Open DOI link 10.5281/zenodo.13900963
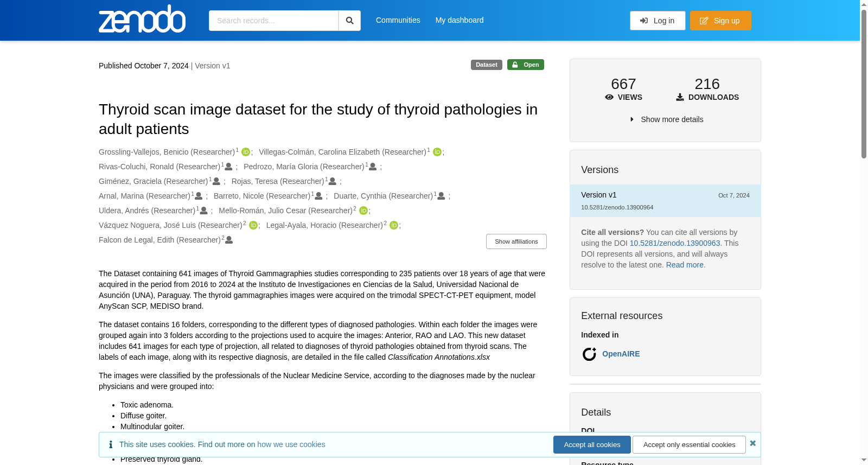Viewport: 868px width, 465px height. pos(675,243)
